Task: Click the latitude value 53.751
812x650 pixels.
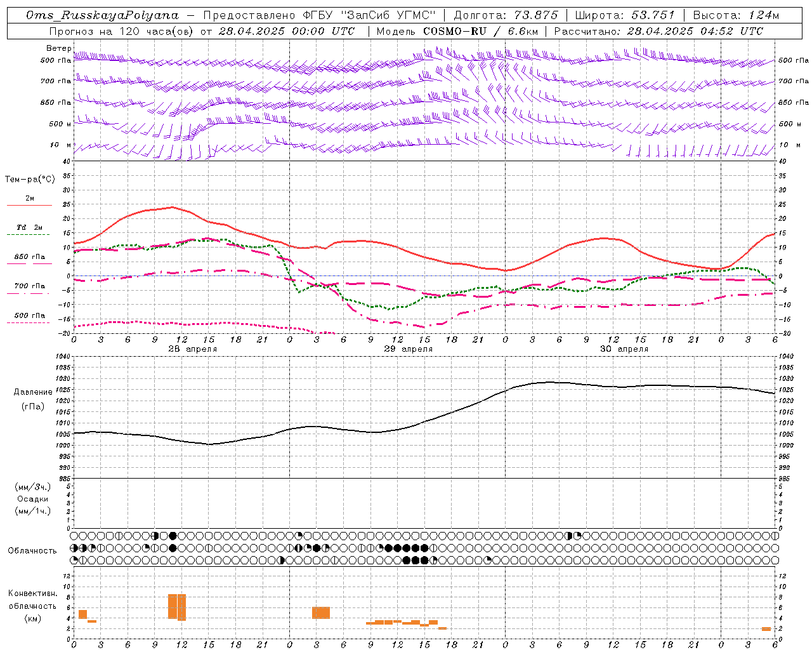Action: coord(653,15)
